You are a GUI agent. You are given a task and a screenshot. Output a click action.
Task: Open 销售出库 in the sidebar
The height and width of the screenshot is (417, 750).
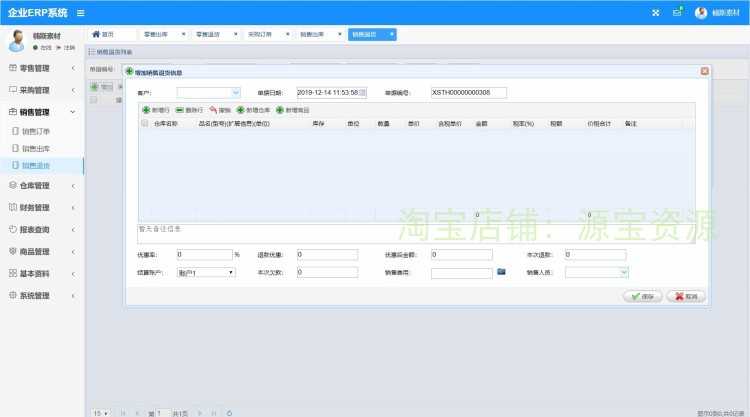click(36, 149)
